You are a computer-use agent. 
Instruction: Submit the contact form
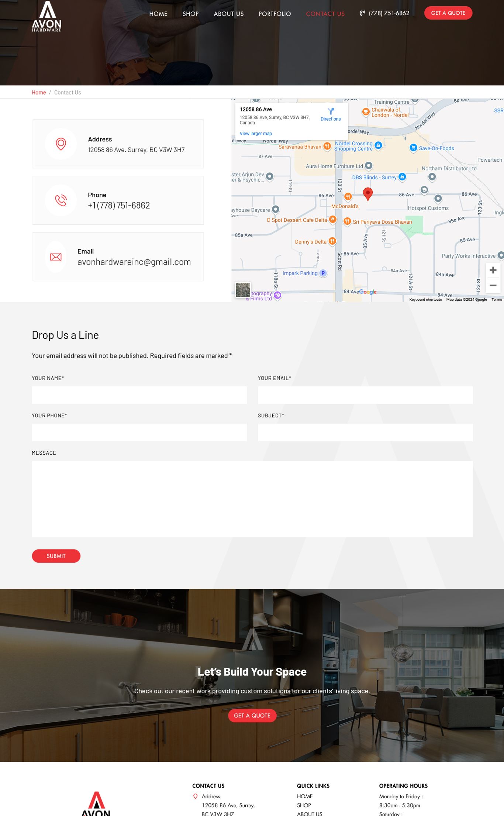pyautogui.click(x=56, y=556)
